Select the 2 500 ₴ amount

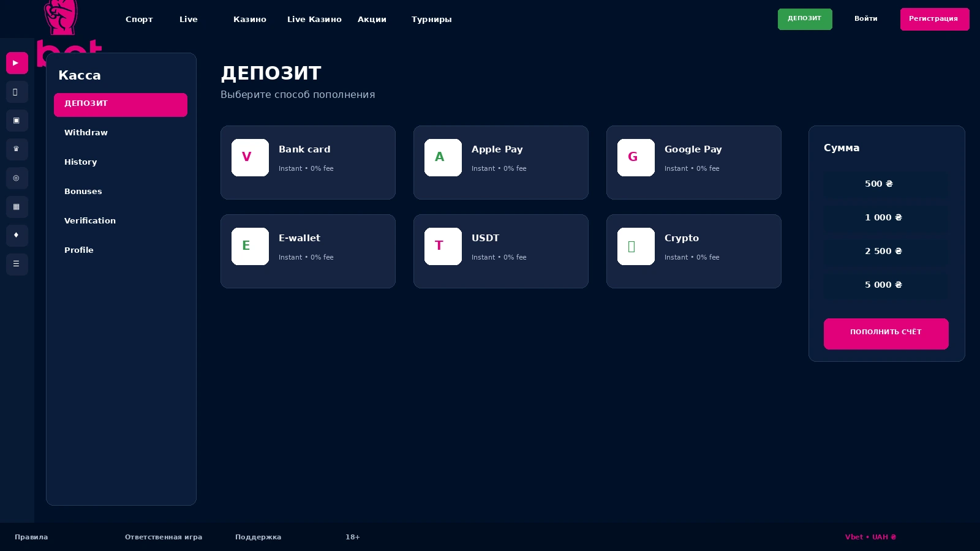point(886,252)
